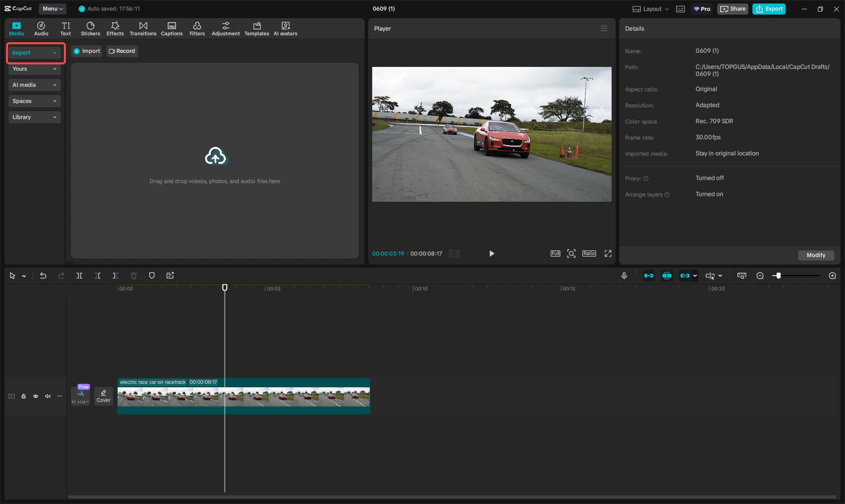Open the Menu dropdown
Viewport: 845px width, 504px height.
click(52, 9)
